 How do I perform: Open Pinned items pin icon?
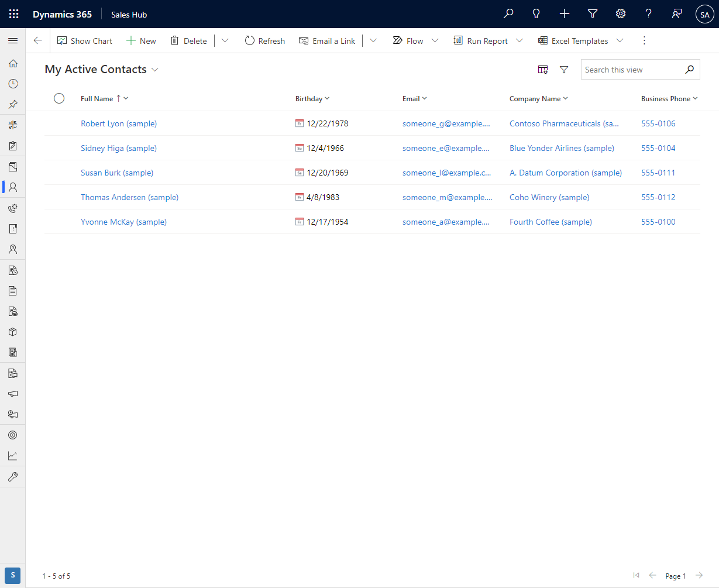click(13, 104)
